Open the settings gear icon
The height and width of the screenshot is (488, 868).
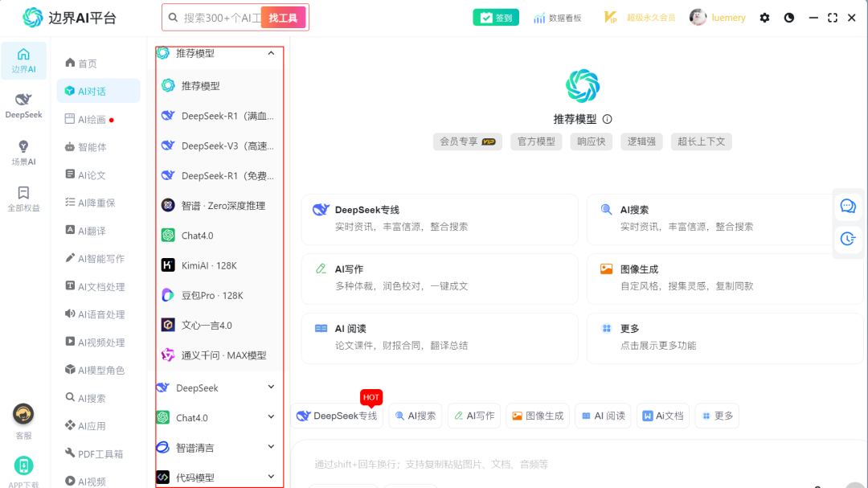pos(764,18)
